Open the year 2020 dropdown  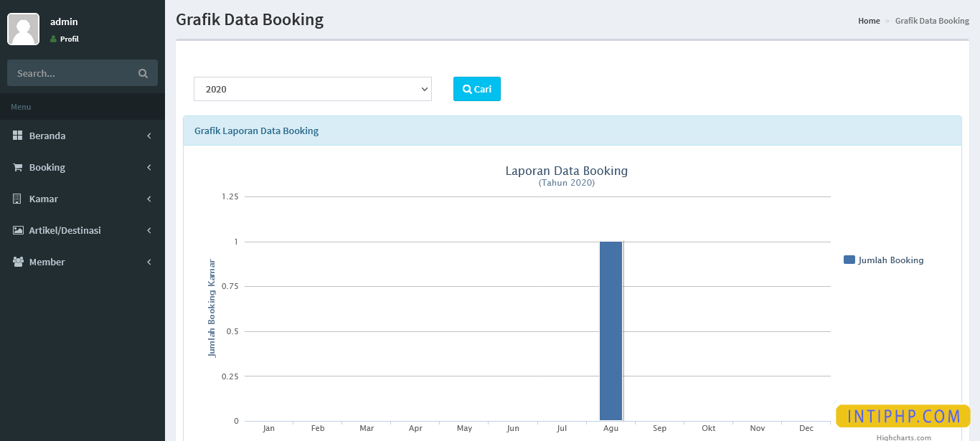click(312, 89)
